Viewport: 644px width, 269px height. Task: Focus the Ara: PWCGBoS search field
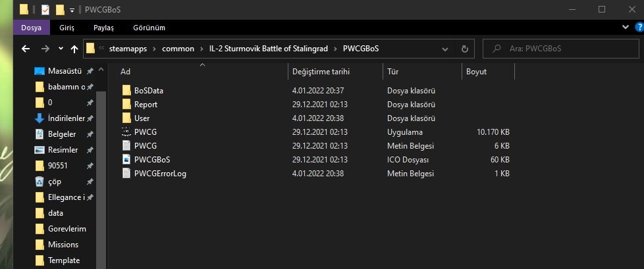[x=560, y=49]
